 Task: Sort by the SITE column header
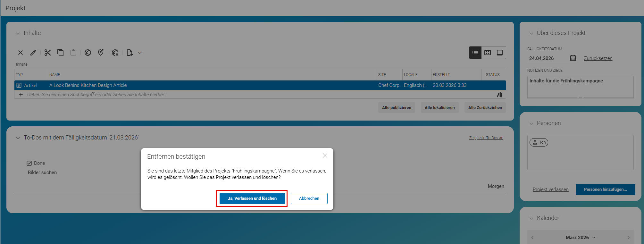pos(389,75)
